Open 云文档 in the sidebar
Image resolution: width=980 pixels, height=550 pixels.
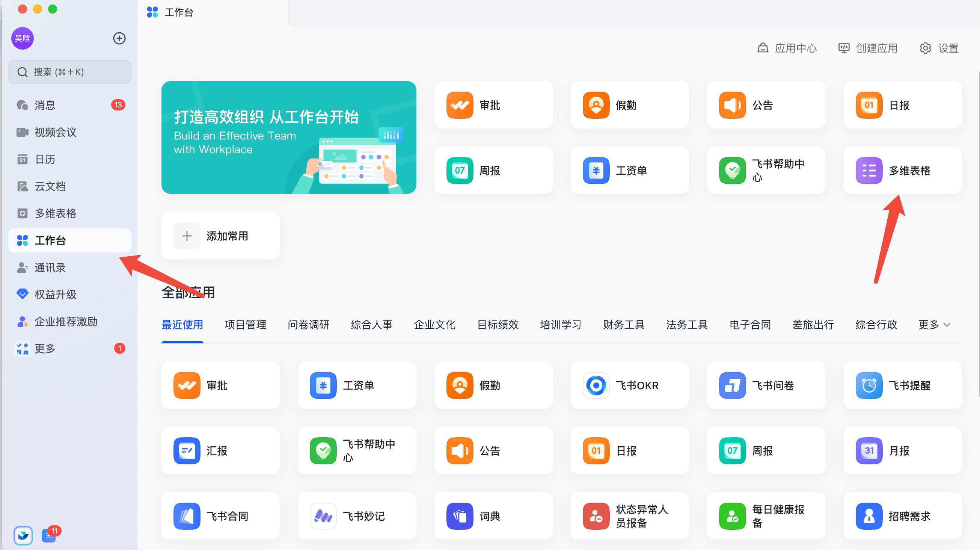(x=70, y=186)
